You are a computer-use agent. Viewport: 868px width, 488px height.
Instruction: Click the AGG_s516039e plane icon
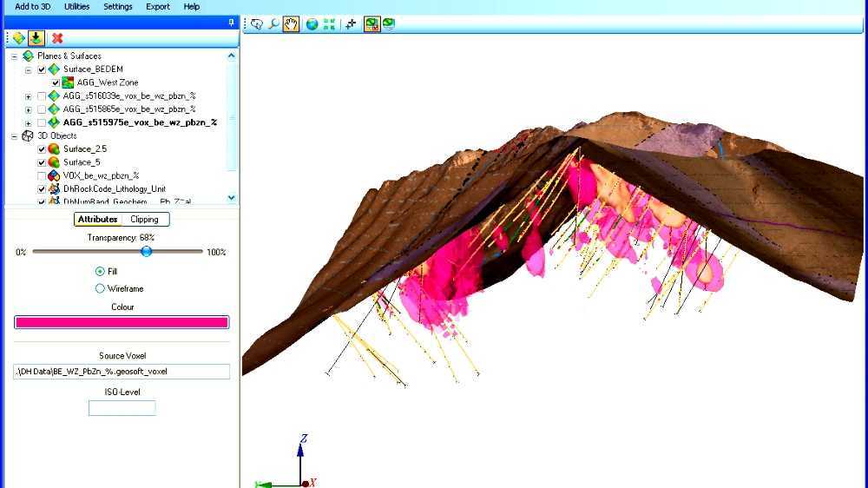pyautogui.click(x=54, y=96)
